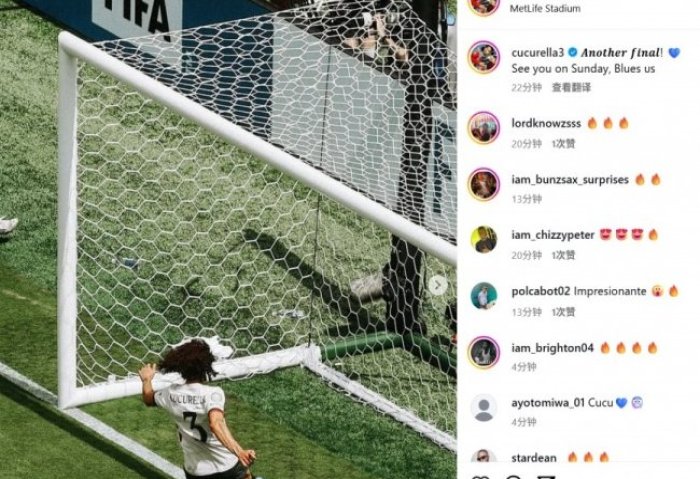
Task: Open the polcabot02 username link
Action: pos(541,292)
